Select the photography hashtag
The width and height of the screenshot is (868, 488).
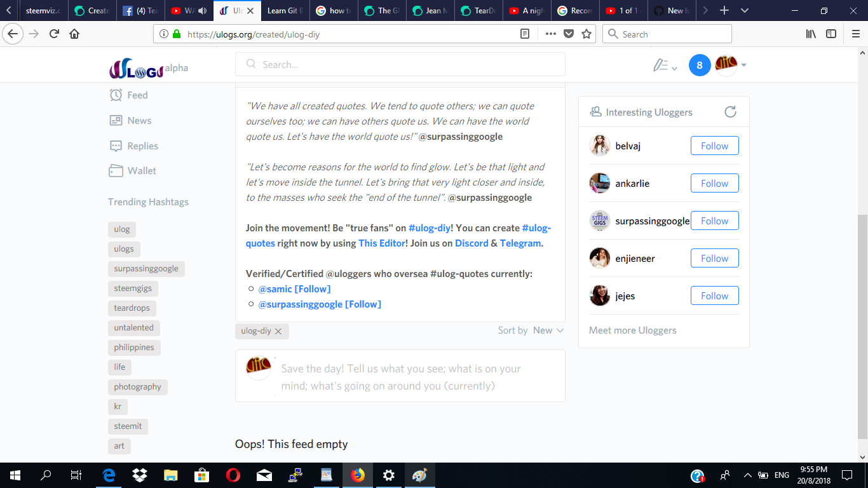point(138,387)
